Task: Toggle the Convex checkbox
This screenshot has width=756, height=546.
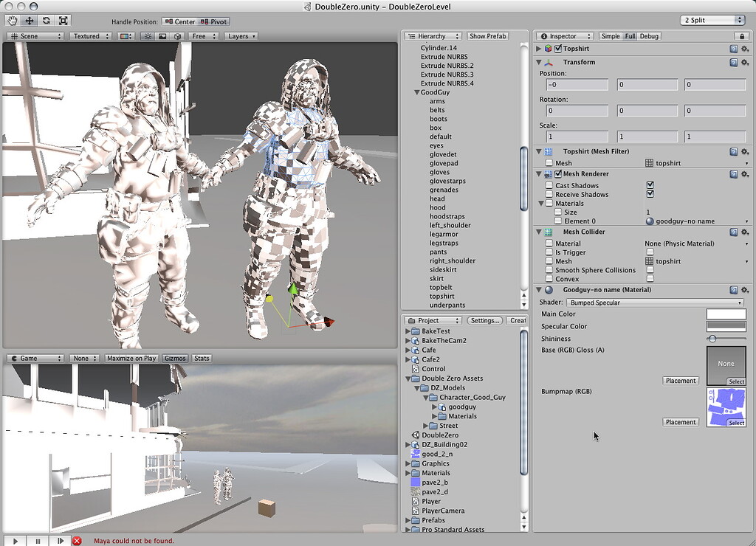Action: pos(650,279)
